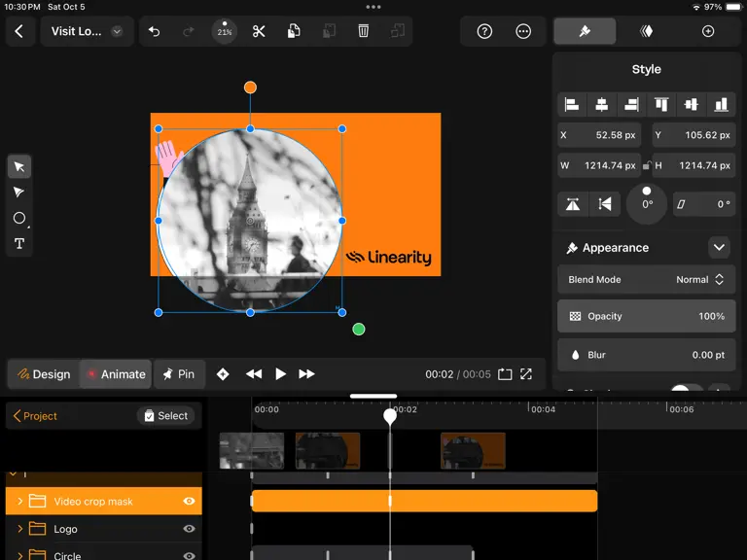This screenshot has height=560, width=747.
Task: Select the first grayscale timeline thumbnail
Action: click(252, 450)
